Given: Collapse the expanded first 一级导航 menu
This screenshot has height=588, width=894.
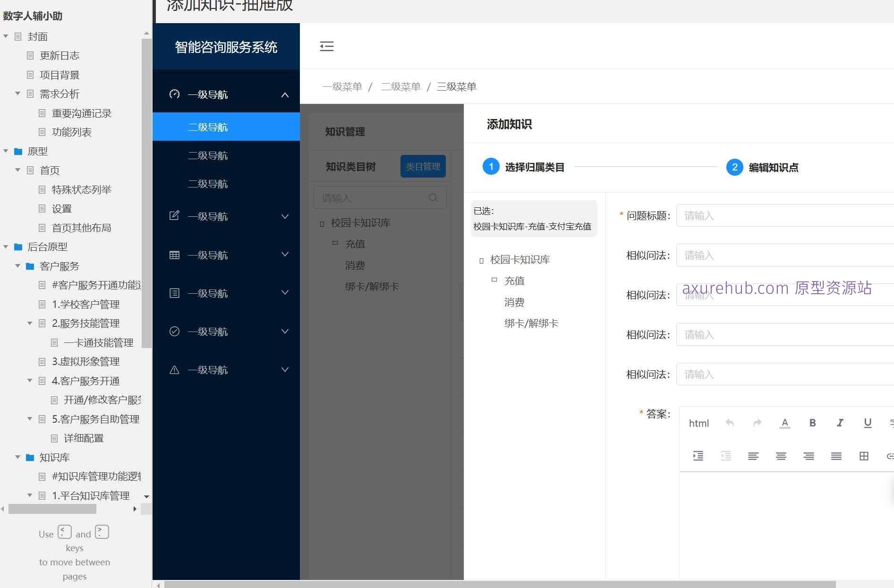Looking at the screenshot, I should click(285, 94).
